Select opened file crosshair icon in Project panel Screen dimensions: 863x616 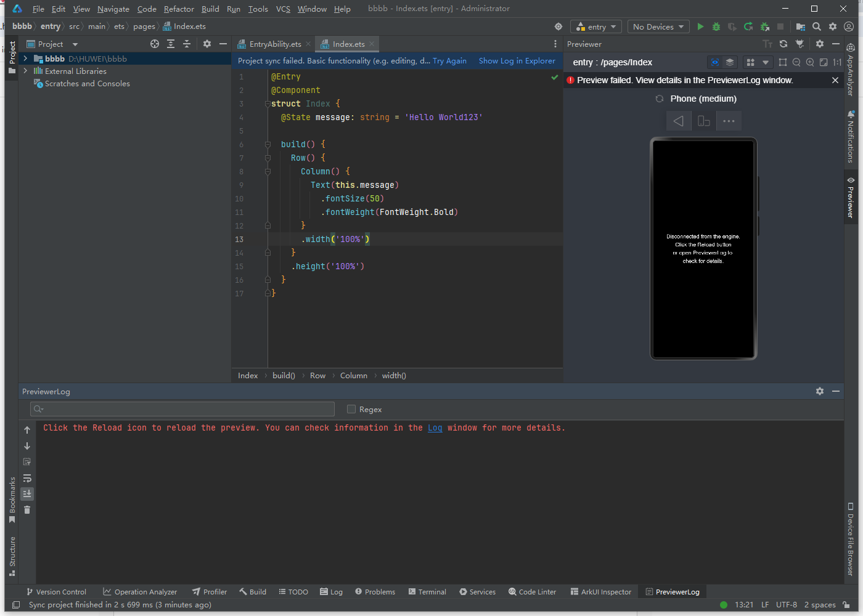coord(155,44)
